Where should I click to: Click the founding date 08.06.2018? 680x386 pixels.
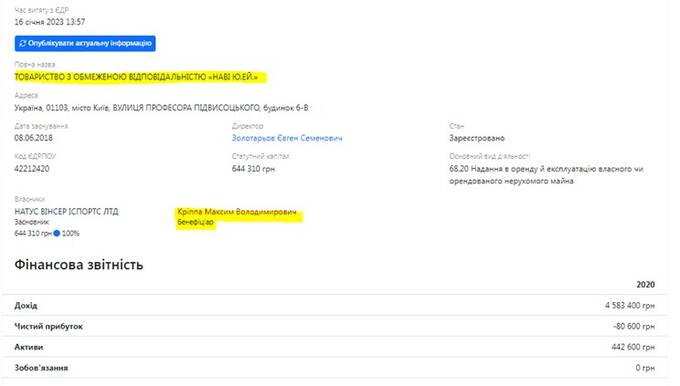(x=33, y=138)
